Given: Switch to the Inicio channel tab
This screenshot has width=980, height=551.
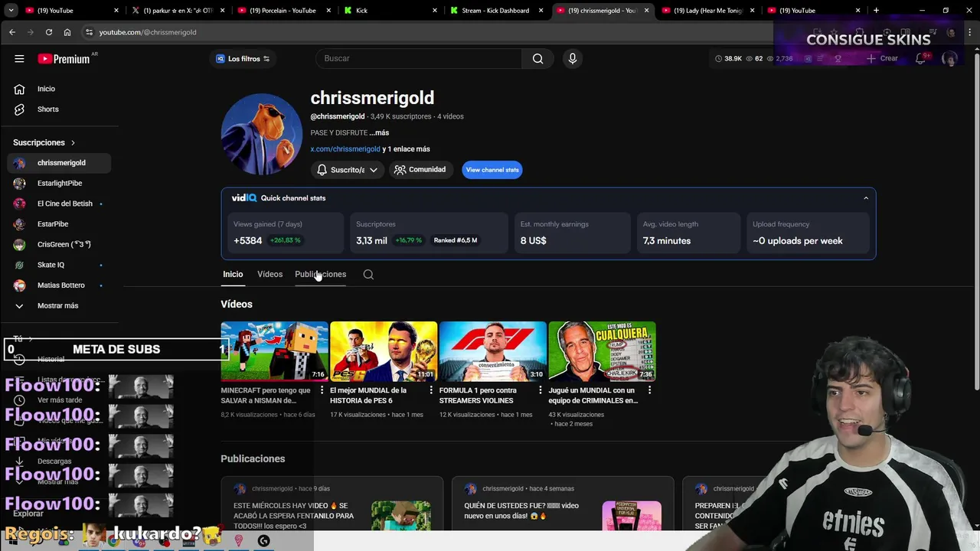Looking at the screenshot, I should coord(233,274).
